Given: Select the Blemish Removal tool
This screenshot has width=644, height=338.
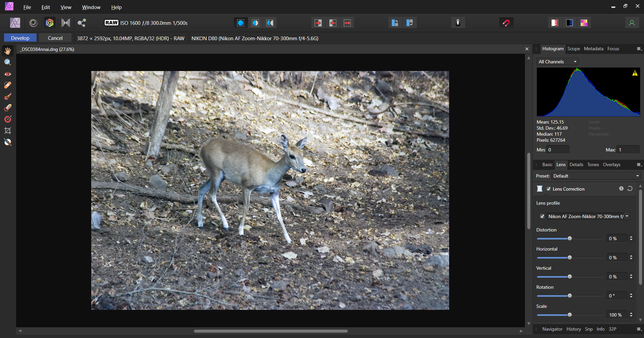Looking at the screenshot, I should (x=7, y=85).
